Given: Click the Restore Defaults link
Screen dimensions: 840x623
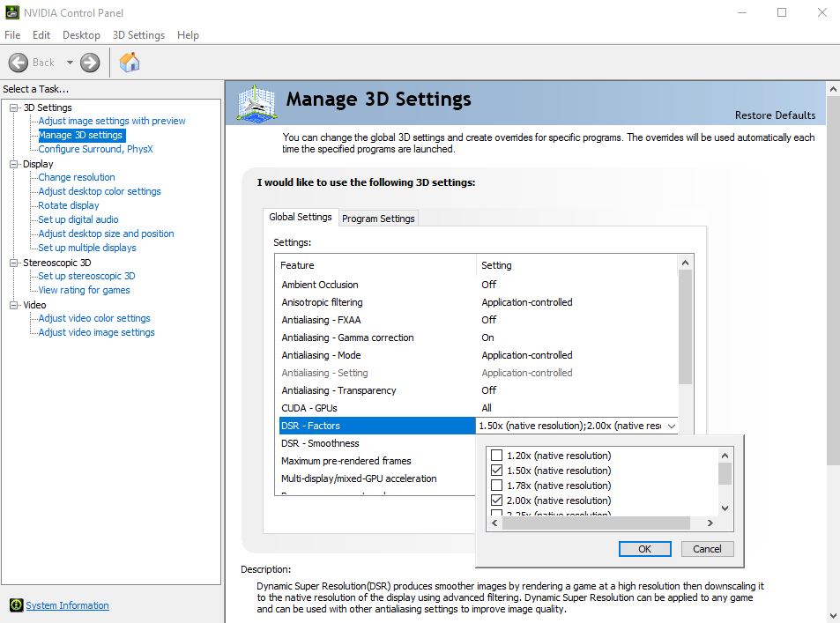Looking at the screenshot, I should point(775,115).
